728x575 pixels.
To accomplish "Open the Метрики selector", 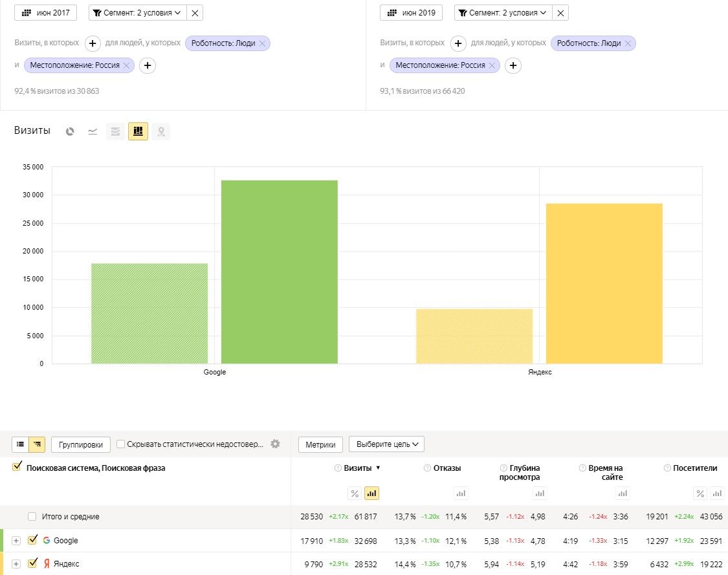I will [x=320, y=444].
